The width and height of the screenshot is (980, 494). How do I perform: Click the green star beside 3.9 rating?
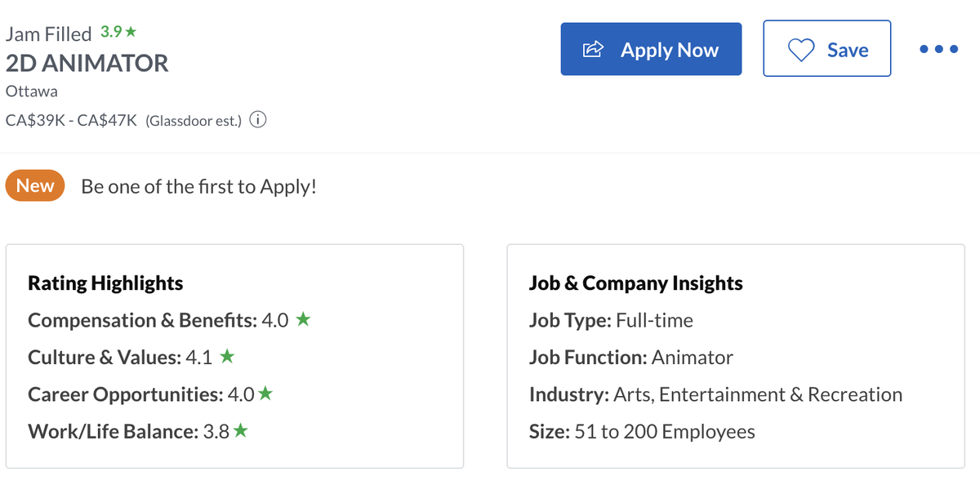(x=131, y=33)
